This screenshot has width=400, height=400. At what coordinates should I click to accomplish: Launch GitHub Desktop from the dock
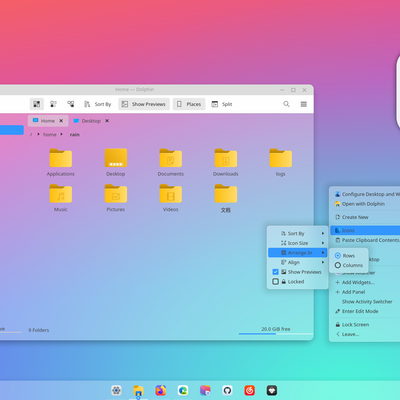coord(227,390)
